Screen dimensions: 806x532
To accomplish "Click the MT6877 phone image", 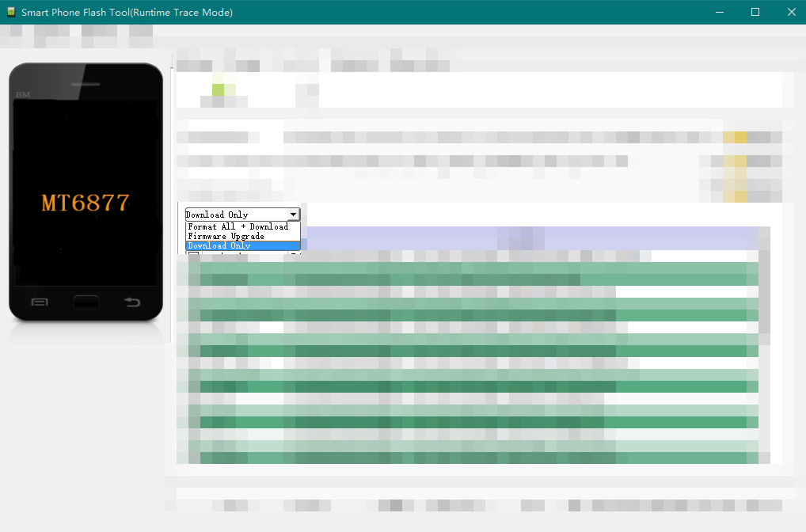I will (x=86, y=192).
